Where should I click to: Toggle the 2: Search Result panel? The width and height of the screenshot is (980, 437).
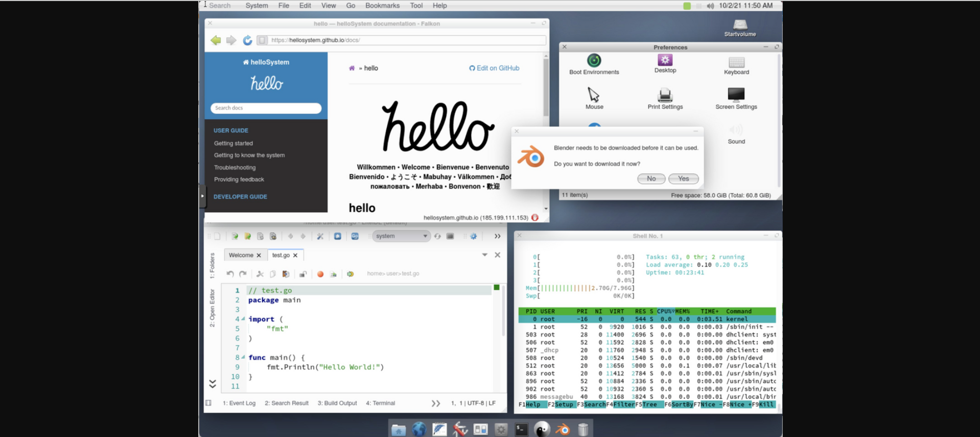pyautogui.click(x=287, y=403)
